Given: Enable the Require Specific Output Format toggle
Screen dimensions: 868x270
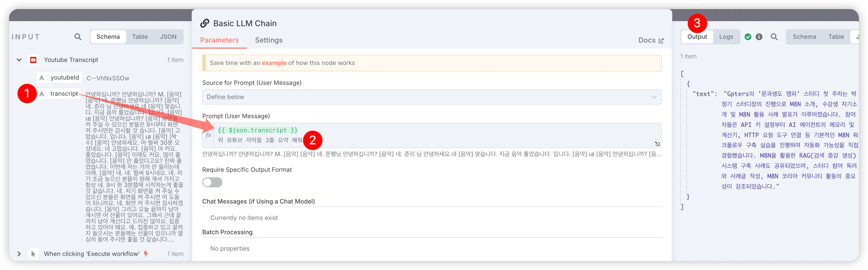Looking at the screenshot, I should pyautogui.click(x=212, y=182).
